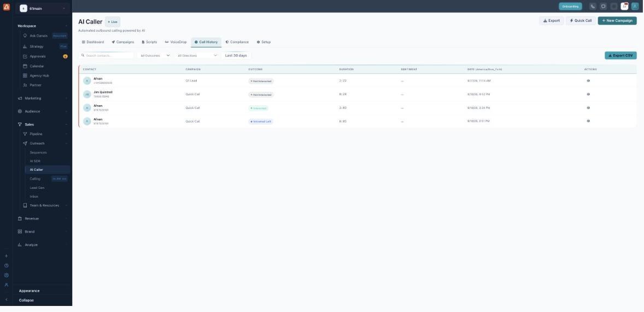
Task: Open the phone icon in header
Action: pos(592,6)
